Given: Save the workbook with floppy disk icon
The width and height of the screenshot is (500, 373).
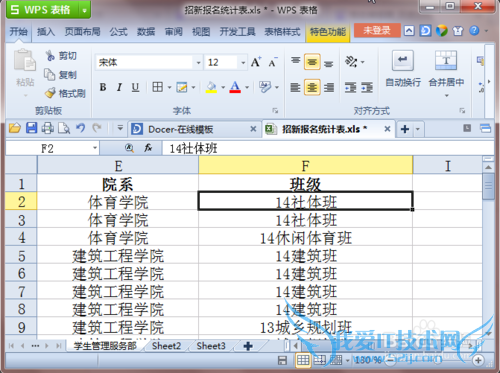Looking at the screenshot, I should (31, 128).
